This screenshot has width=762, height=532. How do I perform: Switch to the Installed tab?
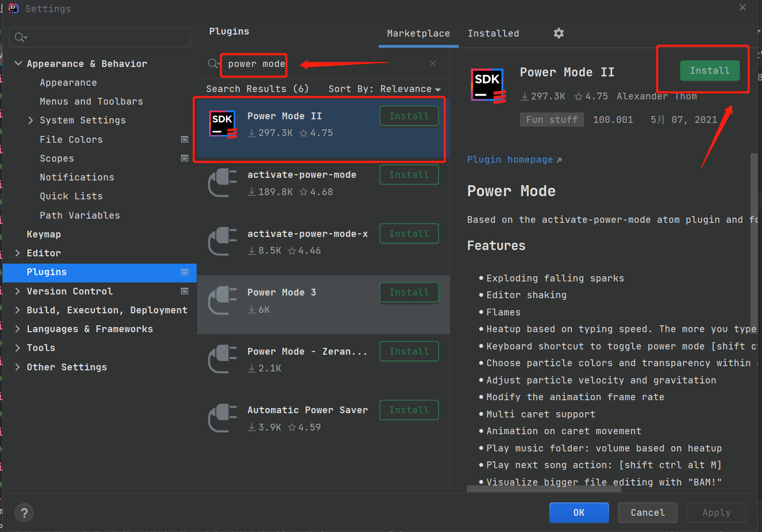pos(493,33)
